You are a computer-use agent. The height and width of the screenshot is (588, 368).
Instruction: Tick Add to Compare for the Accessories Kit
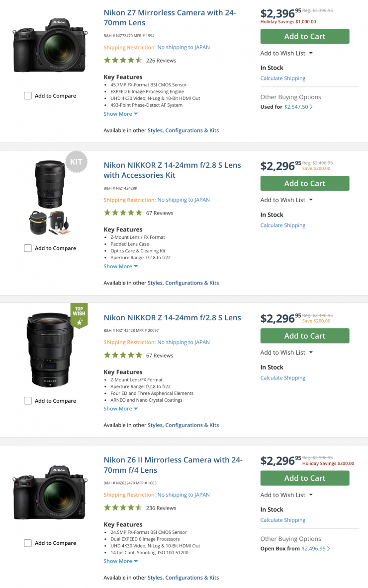28,248
